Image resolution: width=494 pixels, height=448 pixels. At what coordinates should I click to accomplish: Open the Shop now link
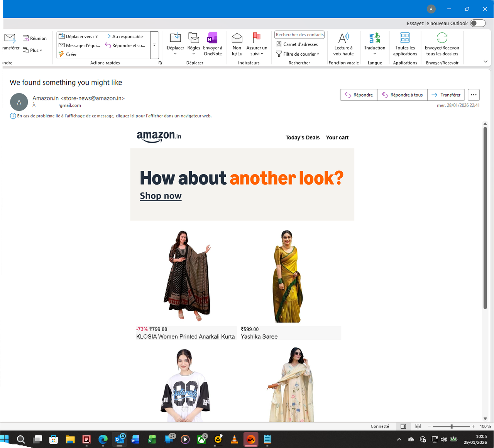(161, 196)
